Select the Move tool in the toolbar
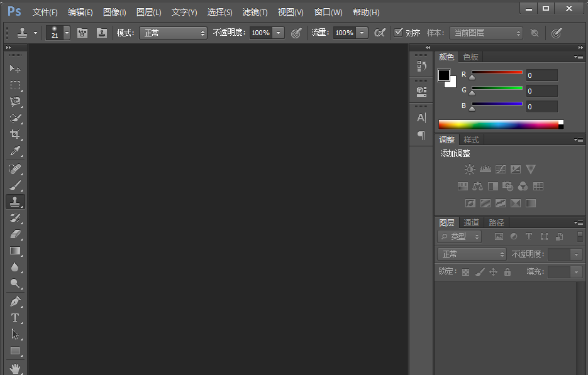 [16, 69]
